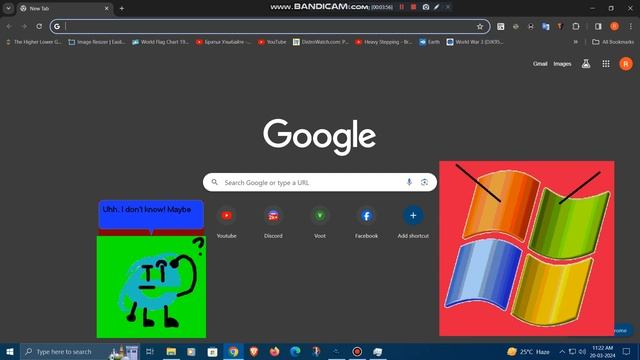Open The Higher Lower G... bookmark
This screenshot has height=360, width=640.
(33, 42)
